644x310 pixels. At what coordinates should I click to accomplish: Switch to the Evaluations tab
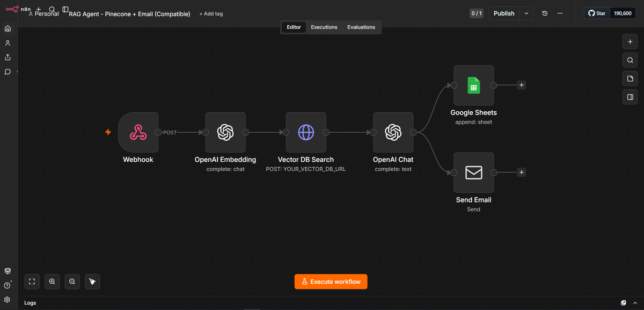coord(361,27)
